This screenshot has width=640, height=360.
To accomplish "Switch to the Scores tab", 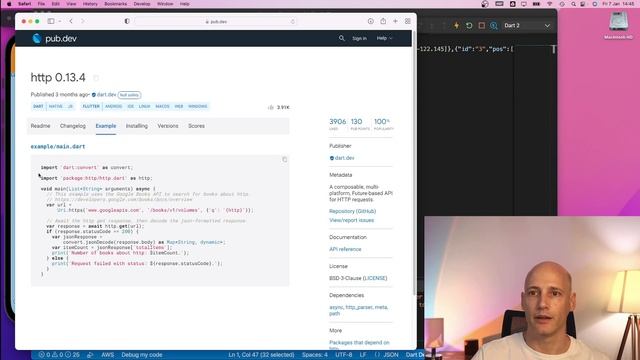I will [196, 126].
